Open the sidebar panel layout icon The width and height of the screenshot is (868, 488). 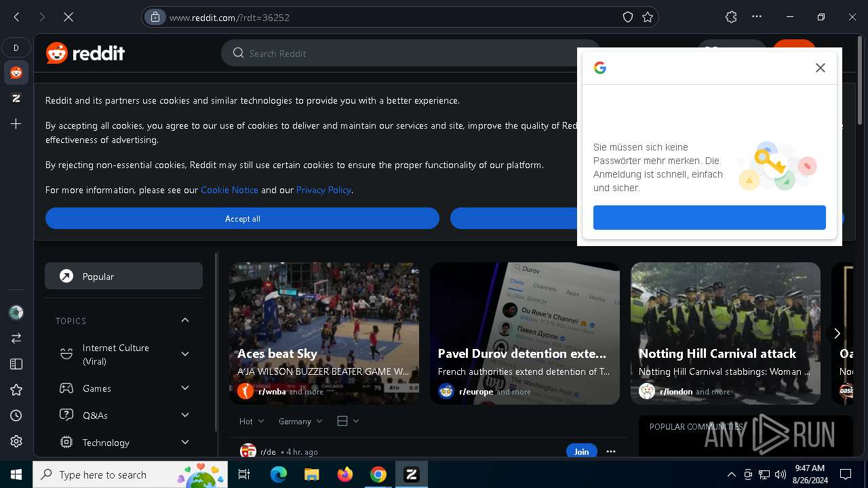pos(16,364)
